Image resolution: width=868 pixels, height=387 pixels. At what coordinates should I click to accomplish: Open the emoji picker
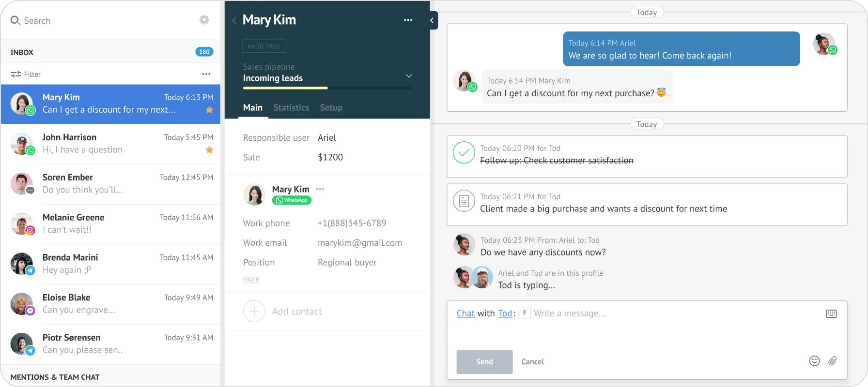[815, 361]
